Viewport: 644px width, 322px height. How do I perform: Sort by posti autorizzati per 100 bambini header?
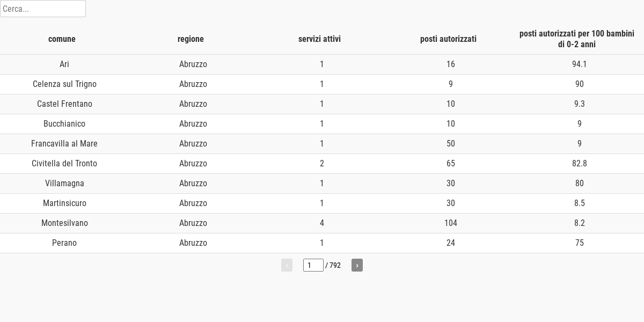(577, 39)
